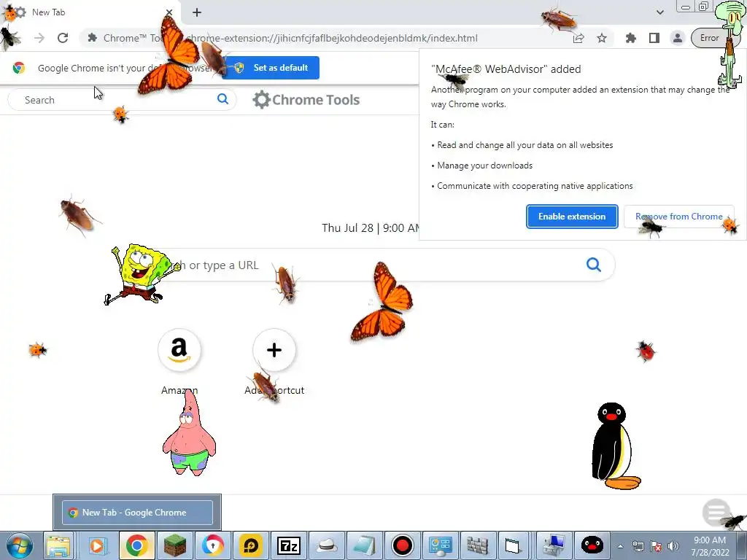This screenshot has width=747, height=560.
Task: Click the volume speaker tray icon
Action: 673,546
